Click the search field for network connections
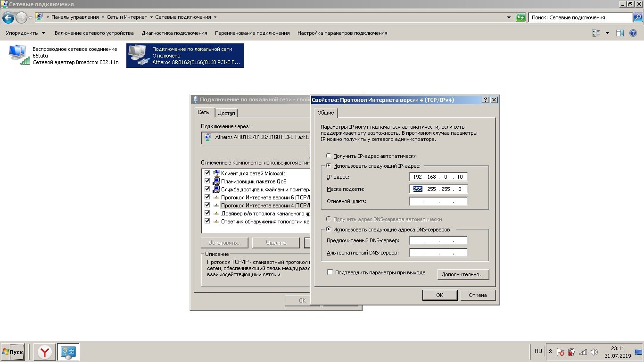This screenshot has width=644, height=362. tap(581, 17)
